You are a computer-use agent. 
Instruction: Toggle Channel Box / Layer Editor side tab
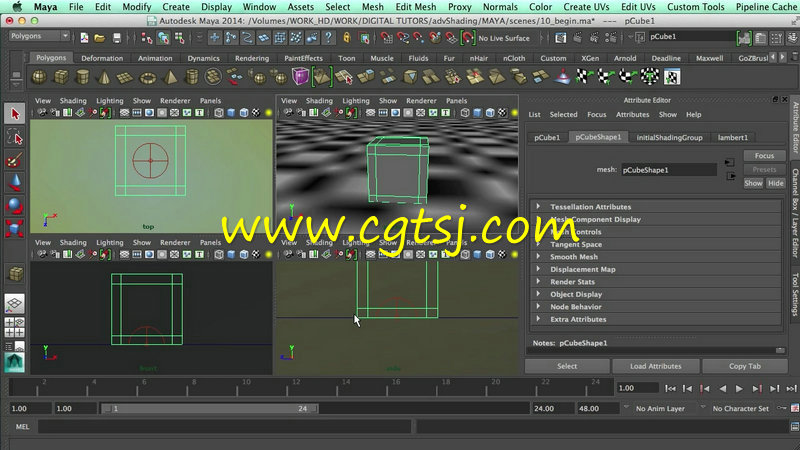(x=795, y=213)
